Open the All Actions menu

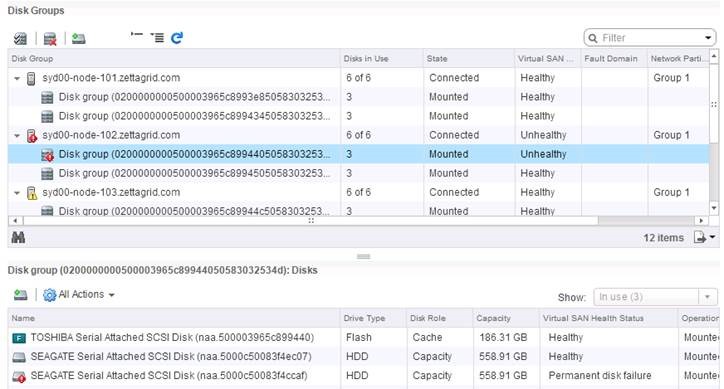(x=79, y=294)
